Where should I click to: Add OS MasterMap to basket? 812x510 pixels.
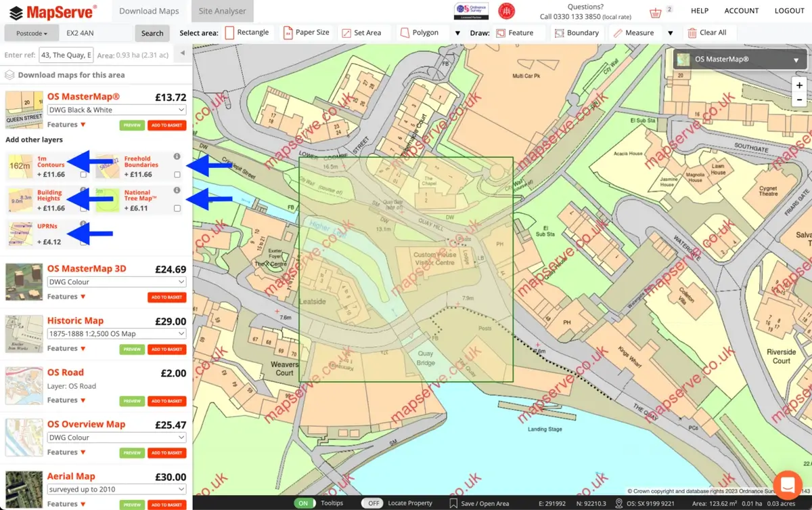[x=166, y=125]
